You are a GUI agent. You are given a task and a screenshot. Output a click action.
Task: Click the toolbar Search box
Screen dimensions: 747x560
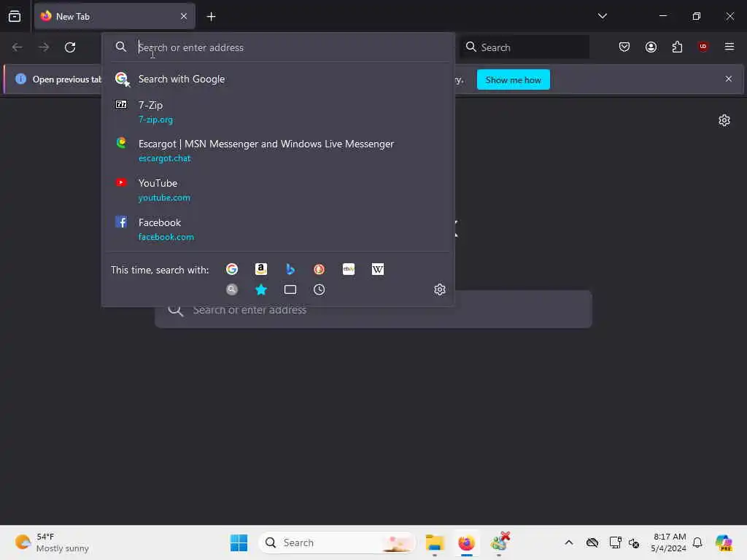pyautogui.click(x=524, y=47)
